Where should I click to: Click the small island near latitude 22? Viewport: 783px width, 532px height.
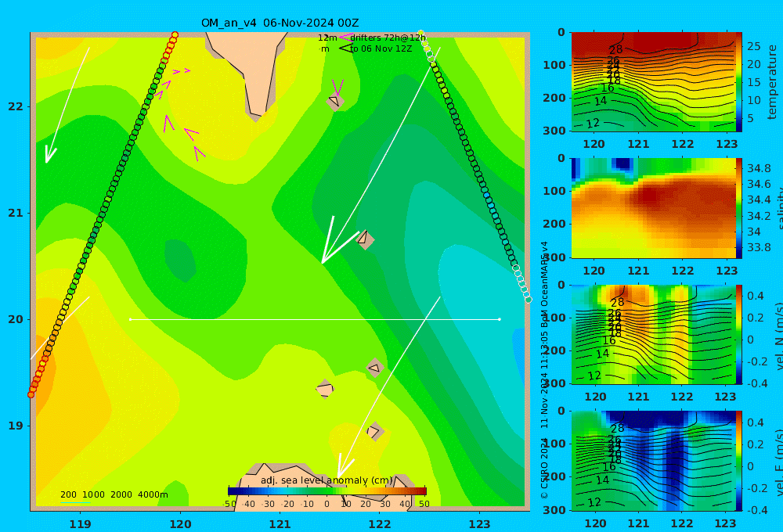pyautogui.click(x=335, y=102)
